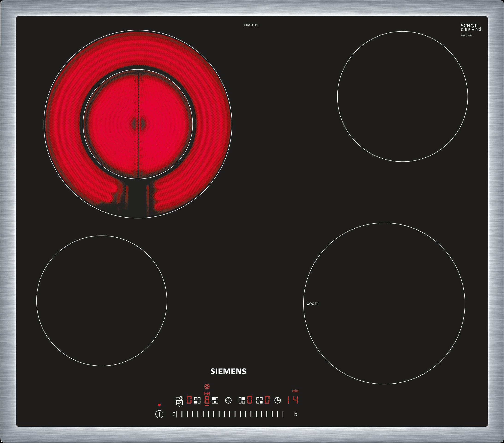Click the SIEMENS brand logo
Image resolution: width=504 pixels, height=443 pixels.
click(x=228, y=372)
